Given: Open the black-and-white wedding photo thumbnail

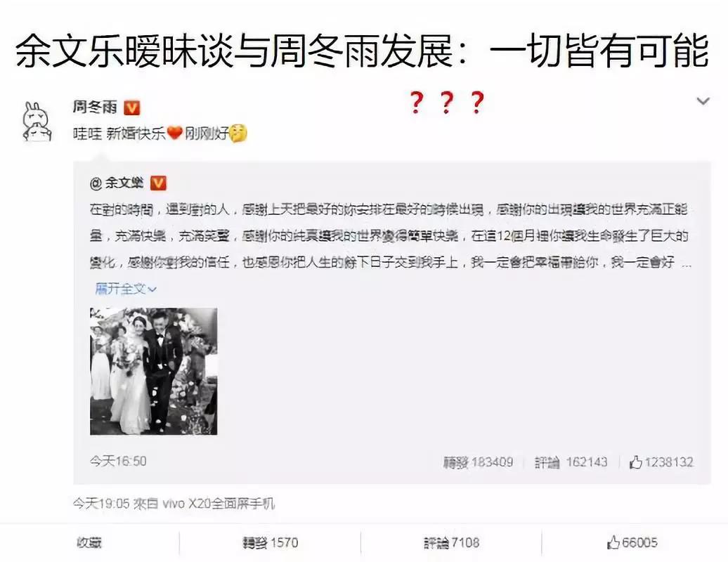Looking at the screenshot, I should (154, 371).
